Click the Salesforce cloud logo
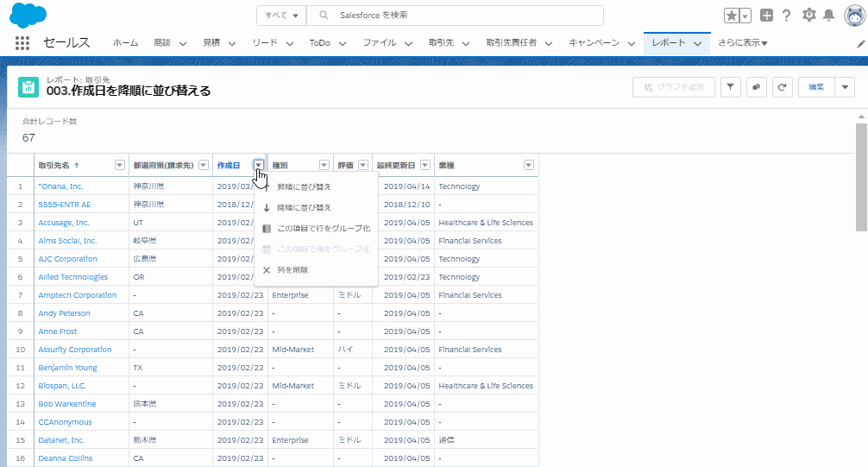This screenshot has height=467, width=868. 28,15
